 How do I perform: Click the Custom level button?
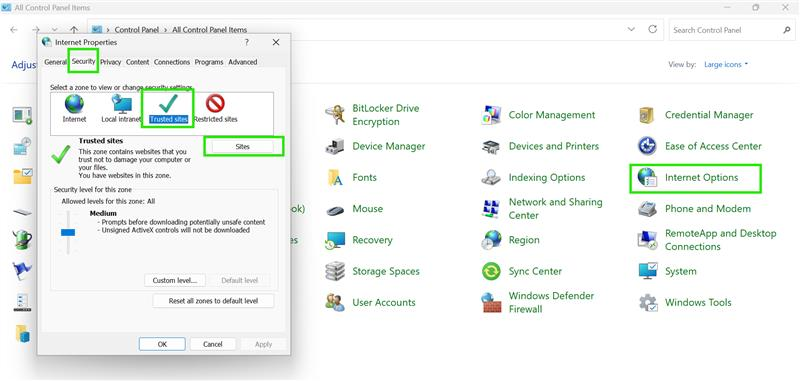click(x=175, y=281)
